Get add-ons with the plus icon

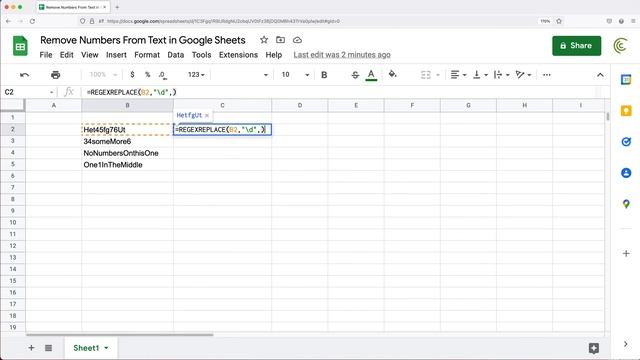coord(626,253)
